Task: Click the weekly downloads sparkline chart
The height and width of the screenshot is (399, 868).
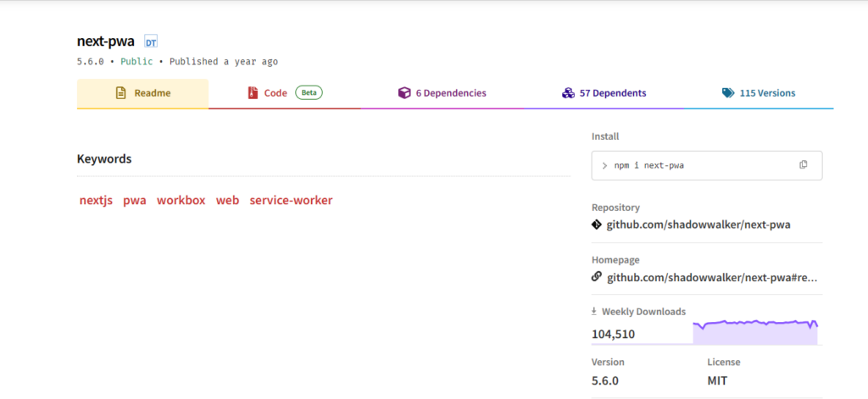Action: pyautogui.click(x=755, y=332)
